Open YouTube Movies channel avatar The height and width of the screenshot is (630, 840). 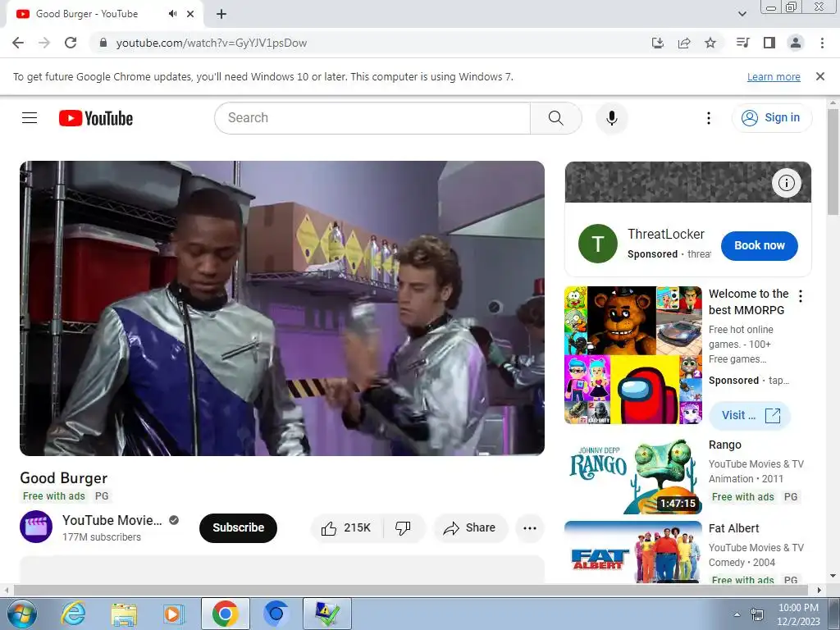pos(36,527)
